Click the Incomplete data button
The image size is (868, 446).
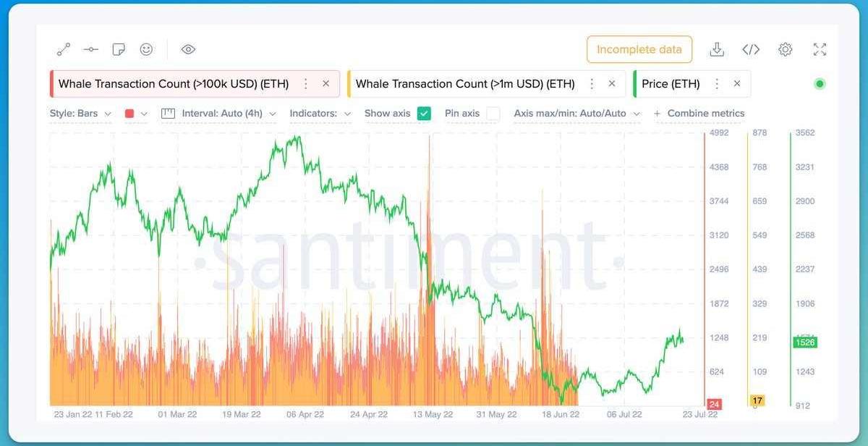tap(639, 49)
